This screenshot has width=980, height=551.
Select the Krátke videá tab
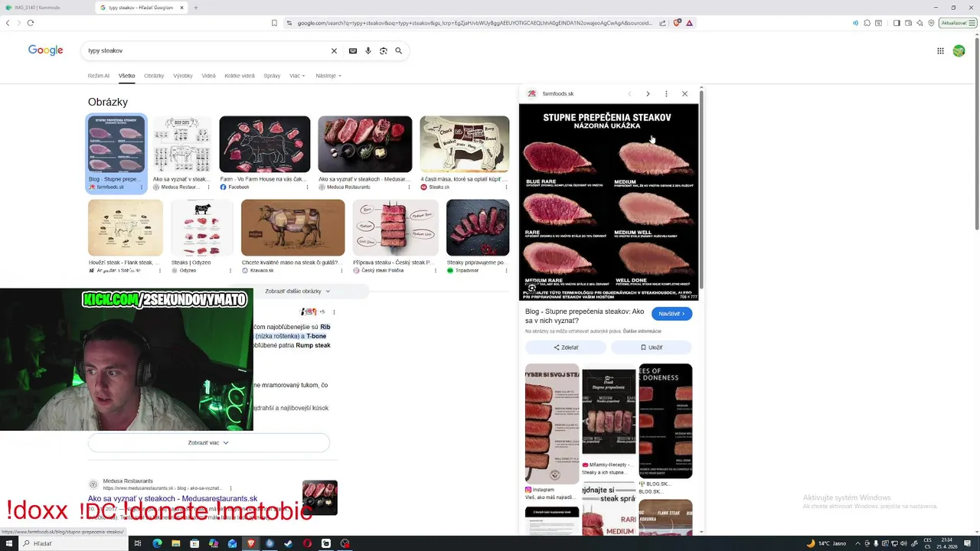240,76
